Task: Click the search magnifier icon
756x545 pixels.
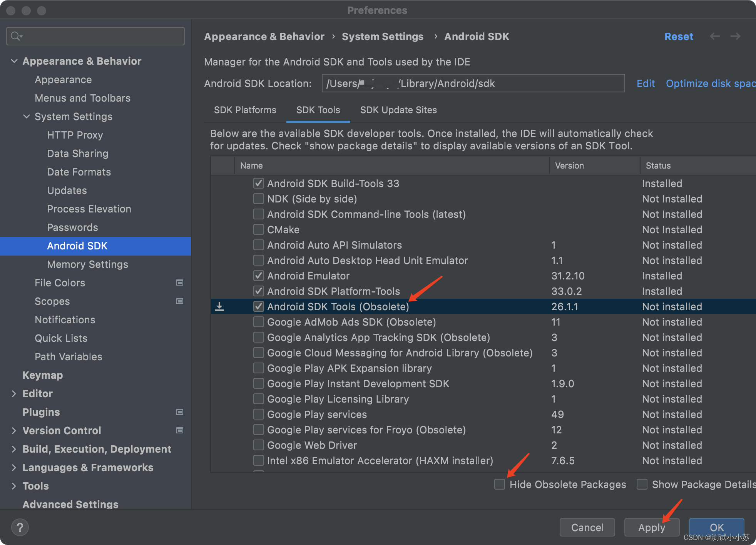Action: coord(16,36)
